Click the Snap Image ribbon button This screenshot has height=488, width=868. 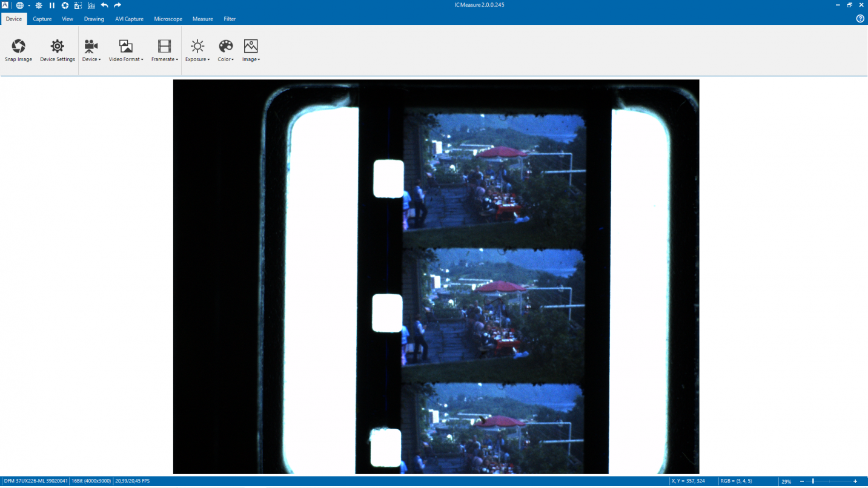(18, 51)
